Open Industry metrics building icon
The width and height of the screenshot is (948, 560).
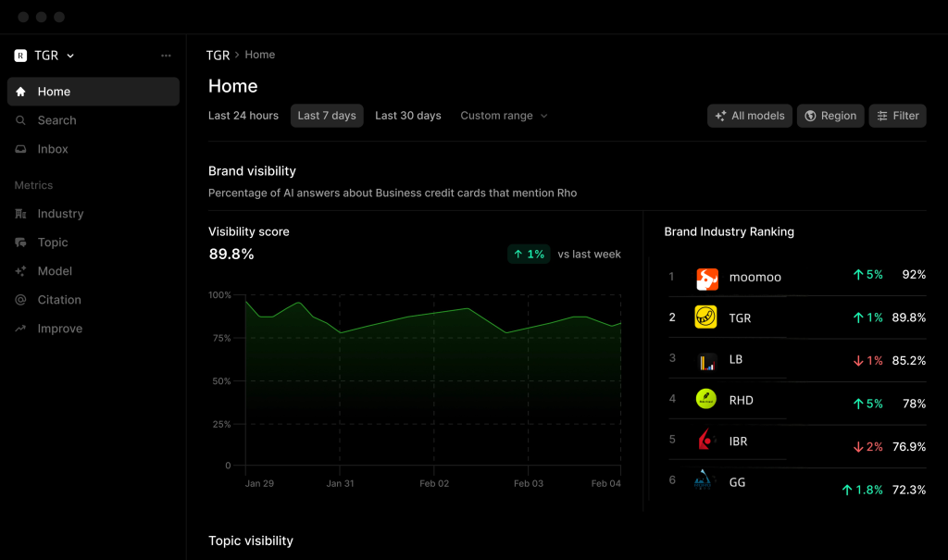20,214
